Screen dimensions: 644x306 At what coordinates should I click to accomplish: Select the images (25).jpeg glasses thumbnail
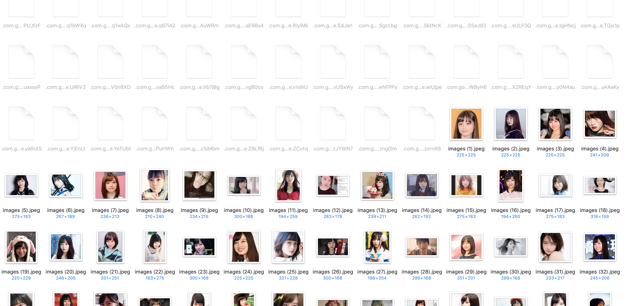(288, 247)
